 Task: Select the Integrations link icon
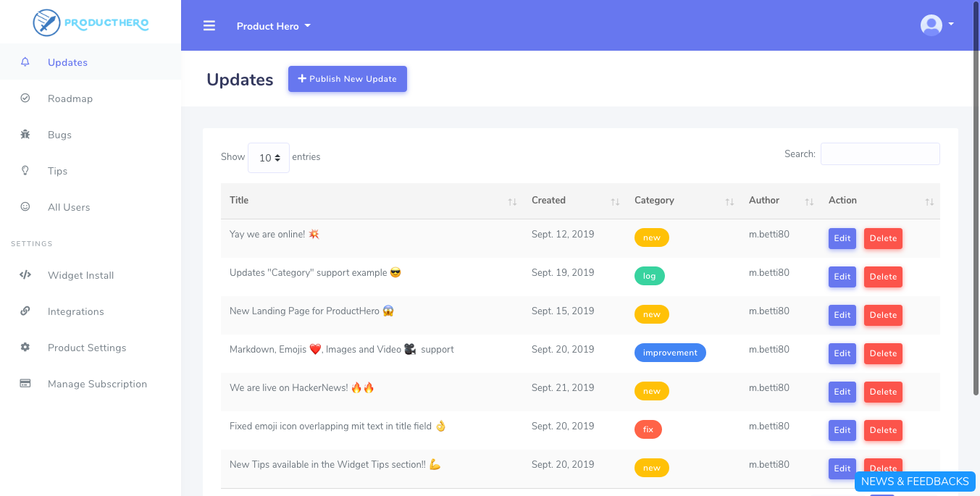coord(25,311)
